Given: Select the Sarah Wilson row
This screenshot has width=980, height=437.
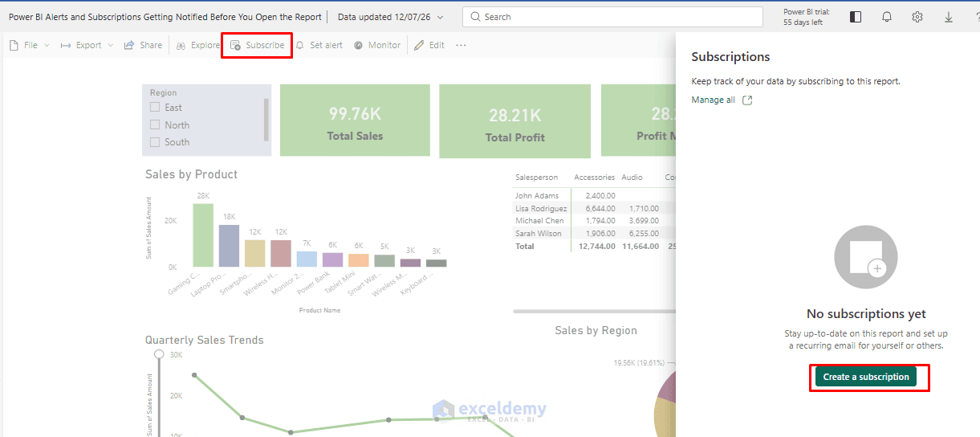Looking at the screenshot, I should coord(594,233).
